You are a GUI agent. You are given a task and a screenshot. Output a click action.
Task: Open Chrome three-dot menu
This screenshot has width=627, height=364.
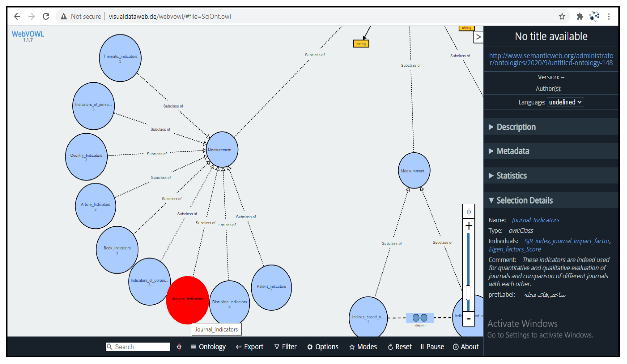point(608,17)
